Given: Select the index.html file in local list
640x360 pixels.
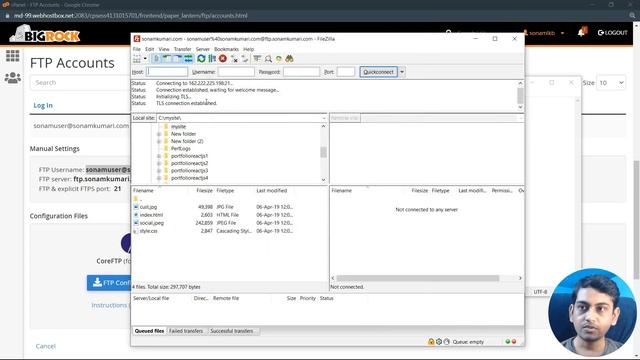Looking at the screenshot, I should [151, 215].
